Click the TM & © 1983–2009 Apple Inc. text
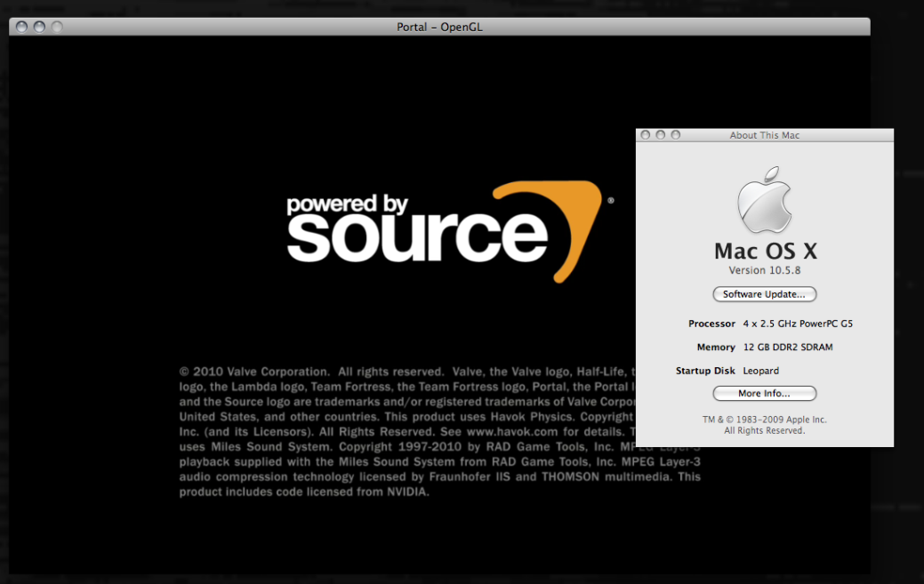This screenshot has width=924, height=584. (764, 420)
